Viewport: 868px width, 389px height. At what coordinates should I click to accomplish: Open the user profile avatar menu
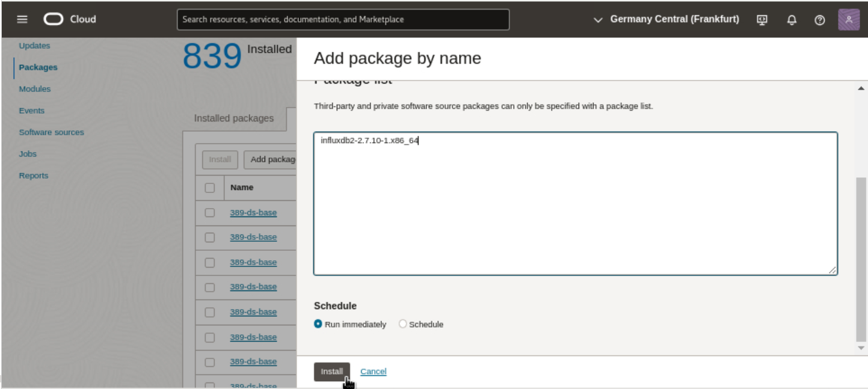click(849, 20)
